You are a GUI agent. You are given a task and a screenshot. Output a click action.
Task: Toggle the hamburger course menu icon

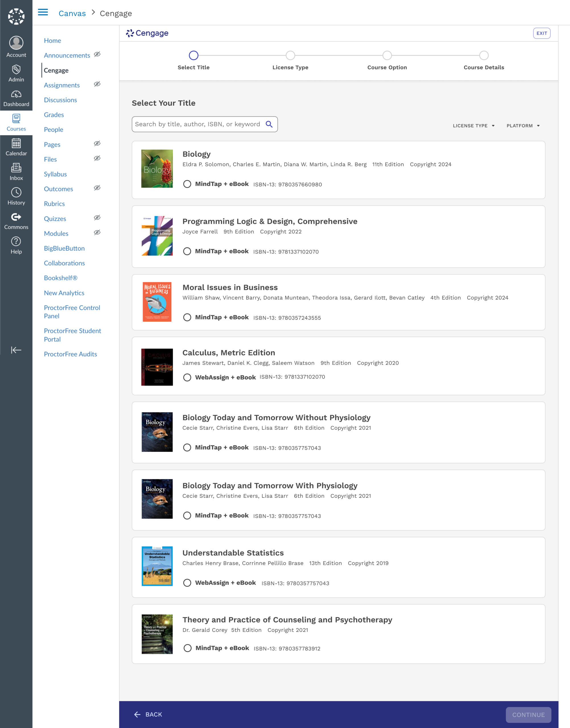pos(43,13)
